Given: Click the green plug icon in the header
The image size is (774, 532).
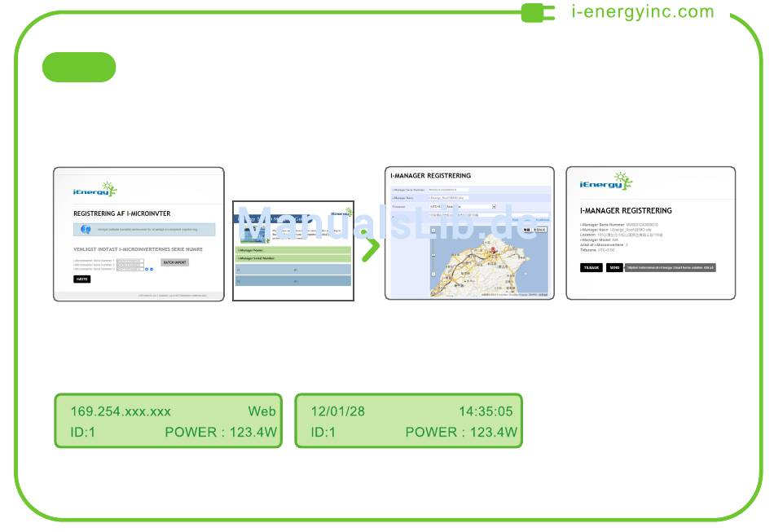Looking at the screenshot, I should coord(538,13).
